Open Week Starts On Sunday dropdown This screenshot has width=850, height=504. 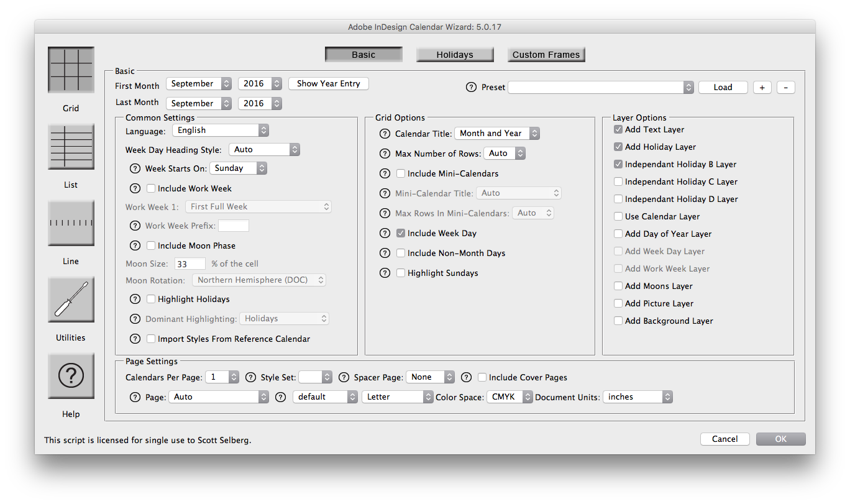(238, 168)
